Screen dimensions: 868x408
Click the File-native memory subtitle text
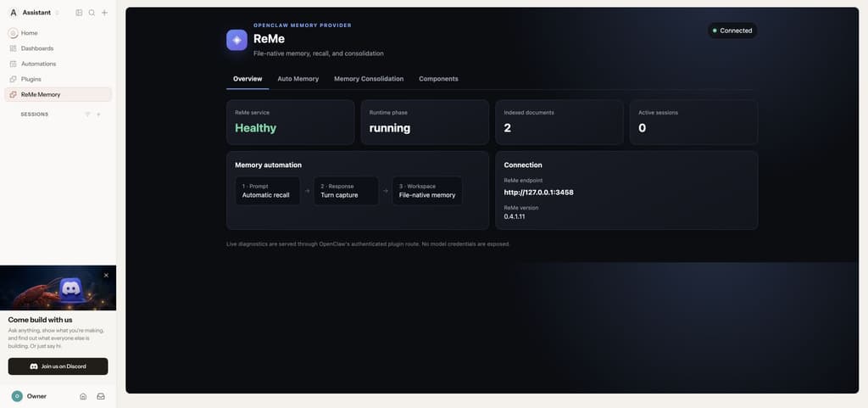point(319,53)
